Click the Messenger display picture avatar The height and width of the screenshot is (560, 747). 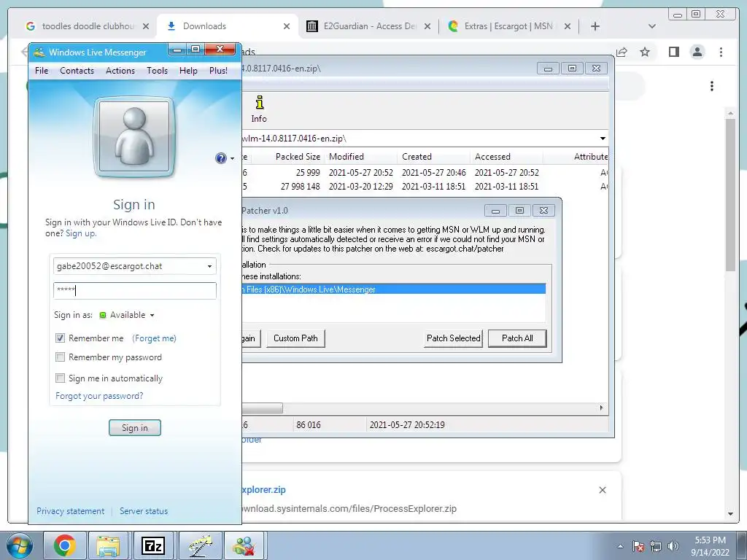click(x=134, y=137)
